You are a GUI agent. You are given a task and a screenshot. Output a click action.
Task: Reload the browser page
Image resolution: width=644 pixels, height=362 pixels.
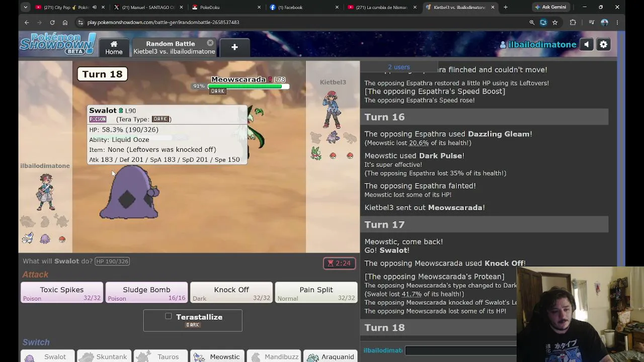[x=52, y=22]
